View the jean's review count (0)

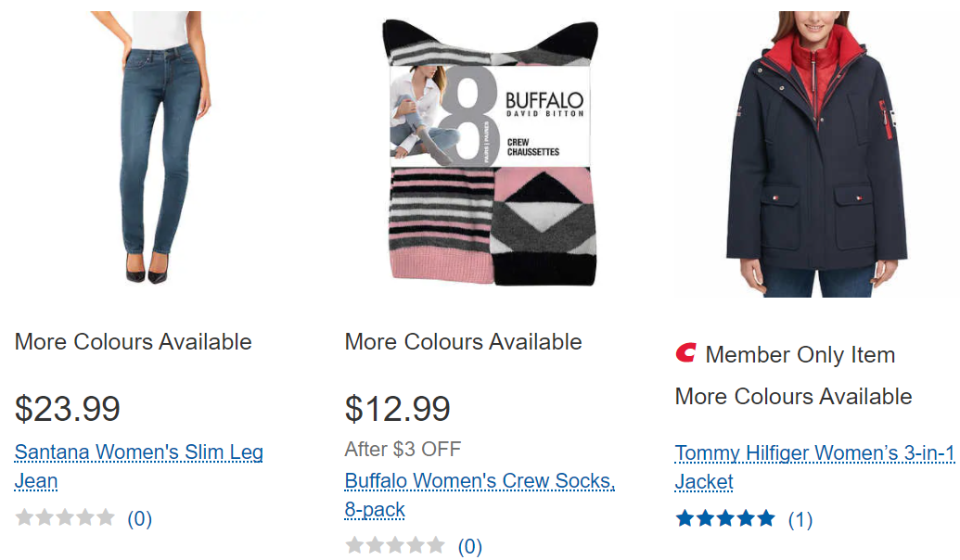point(139,518)
